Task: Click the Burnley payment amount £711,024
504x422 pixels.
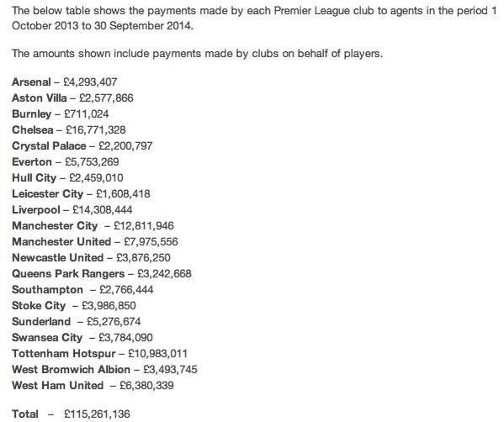Action: pos(86,114)
